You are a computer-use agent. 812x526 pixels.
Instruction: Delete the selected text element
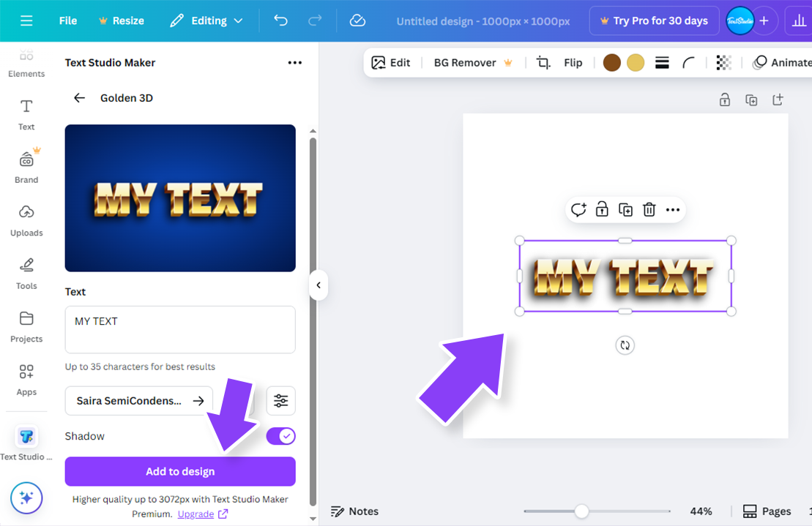(649, 209)
